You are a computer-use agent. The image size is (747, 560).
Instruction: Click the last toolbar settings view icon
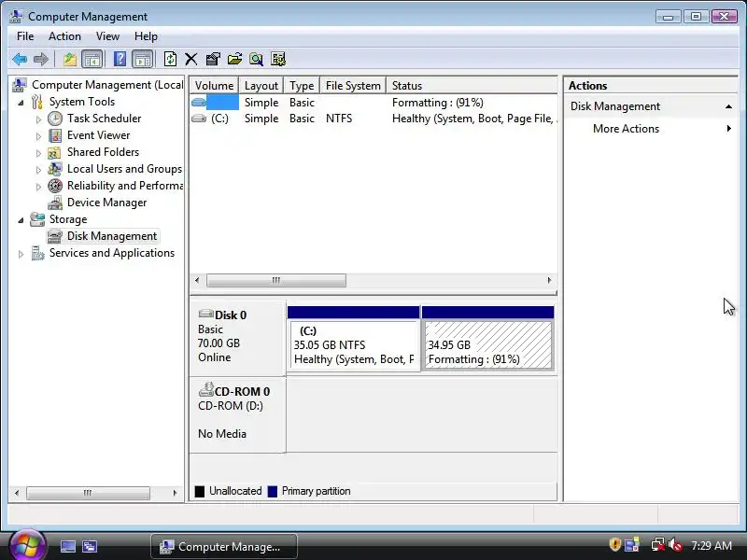(278, 59)
